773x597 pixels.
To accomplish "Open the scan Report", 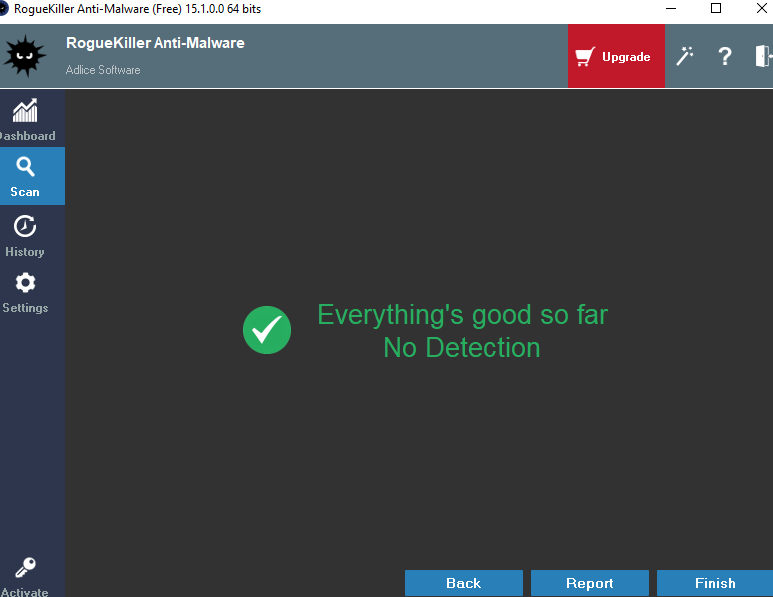I will (590, 583).
